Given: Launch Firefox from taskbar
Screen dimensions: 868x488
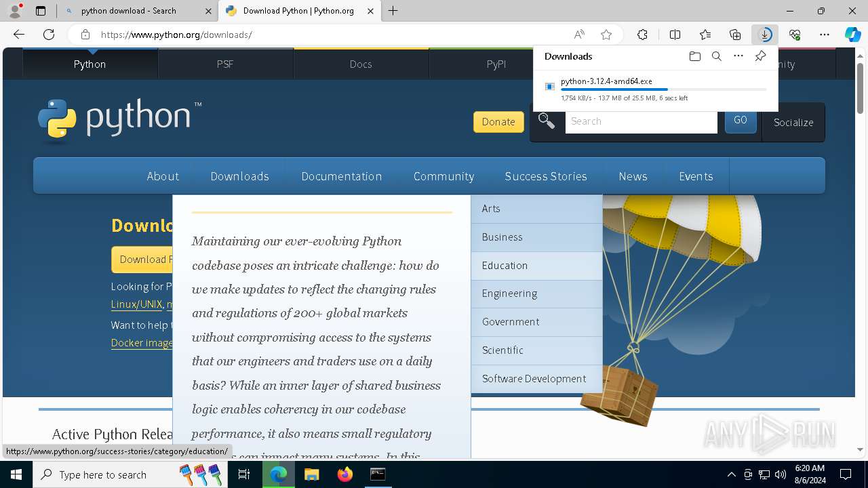Looking at the screenshot, I should (344, 474).
